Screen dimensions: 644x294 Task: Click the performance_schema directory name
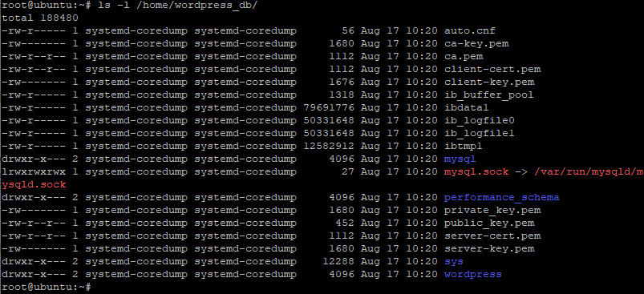pos(501,197)
